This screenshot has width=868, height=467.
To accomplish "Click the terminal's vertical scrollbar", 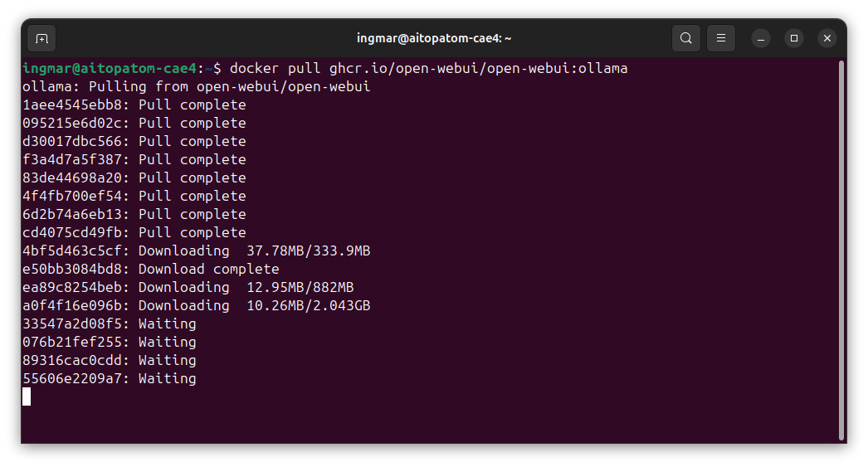I will click(841, 249).
